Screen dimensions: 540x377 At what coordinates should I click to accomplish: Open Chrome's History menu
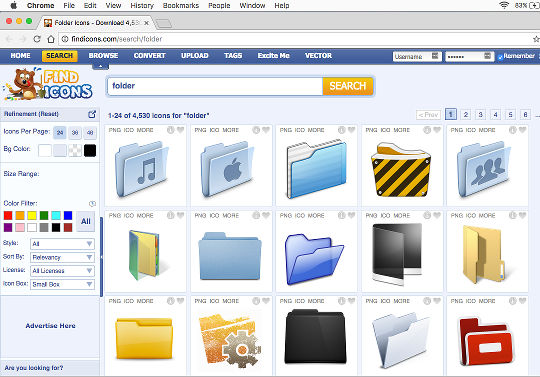(142, 6)
